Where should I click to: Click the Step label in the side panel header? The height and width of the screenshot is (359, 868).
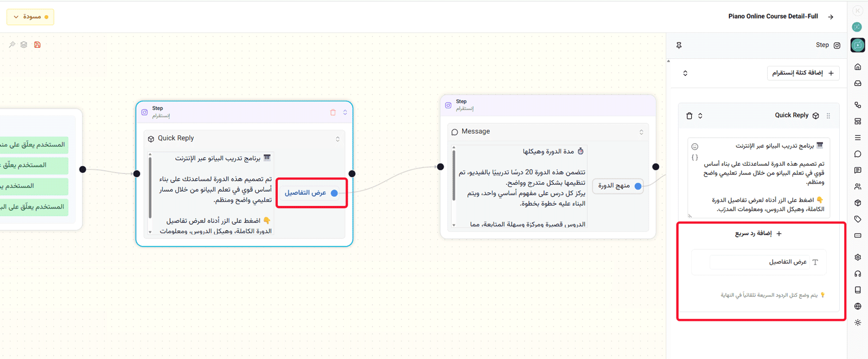coord(822,45)
